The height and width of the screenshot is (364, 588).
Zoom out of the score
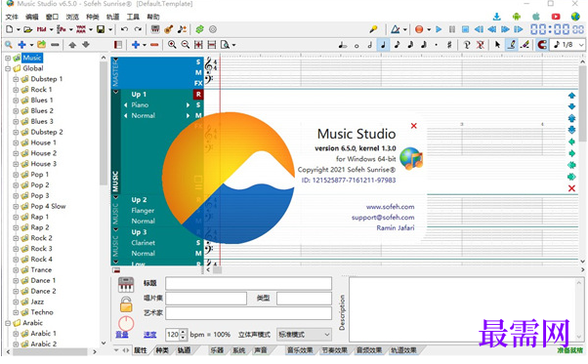point(186,45)
